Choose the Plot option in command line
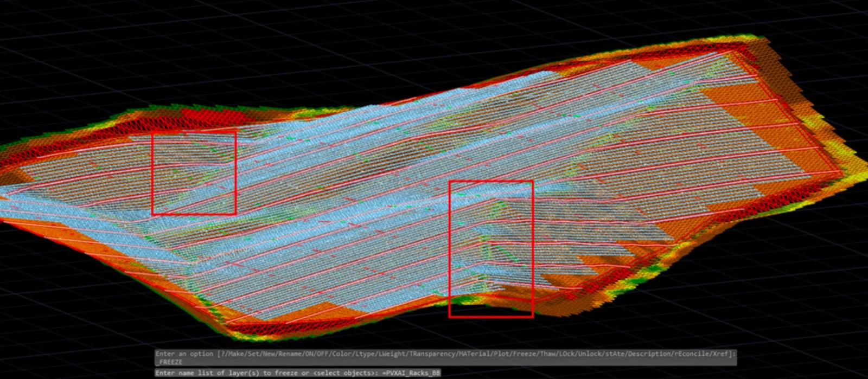868x379 pixels. click(x=502, y=354)
